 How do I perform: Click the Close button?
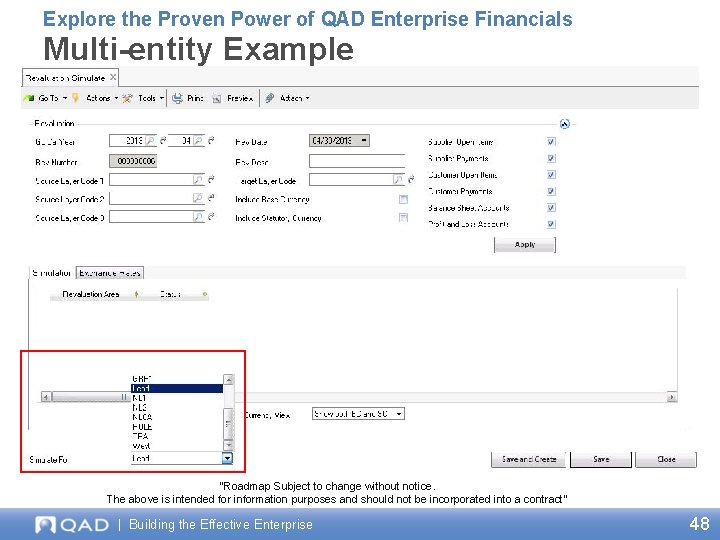point(666,459)
